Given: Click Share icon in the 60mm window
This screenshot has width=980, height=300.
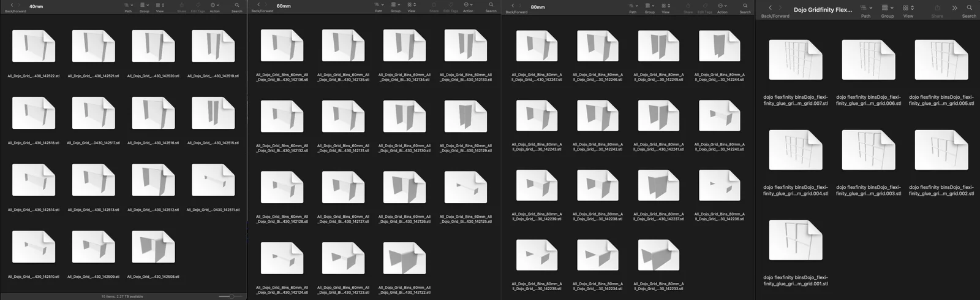Looking at the screenshot, I should (434, 6).
